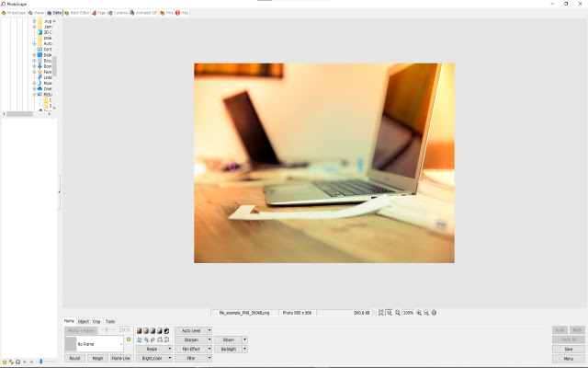Flip the photo horizontally
This screenshot has height=368, width=588.
tap(160, 339)
